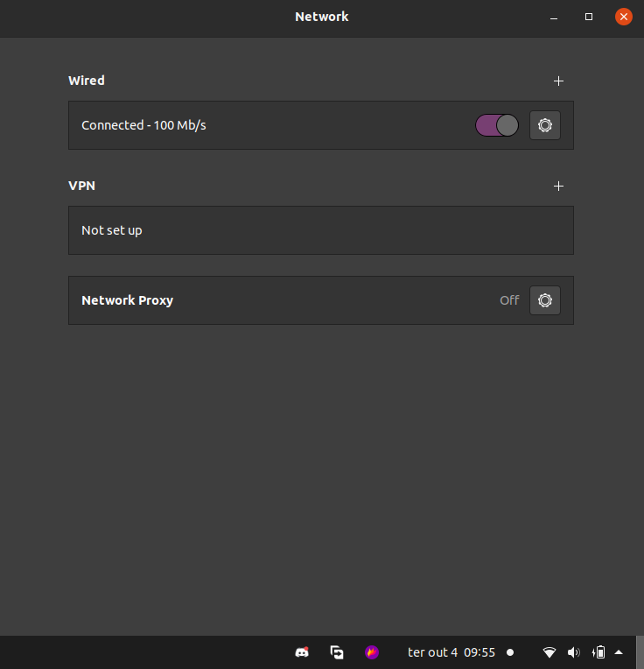Close the Network window

[x=624, y=17]
